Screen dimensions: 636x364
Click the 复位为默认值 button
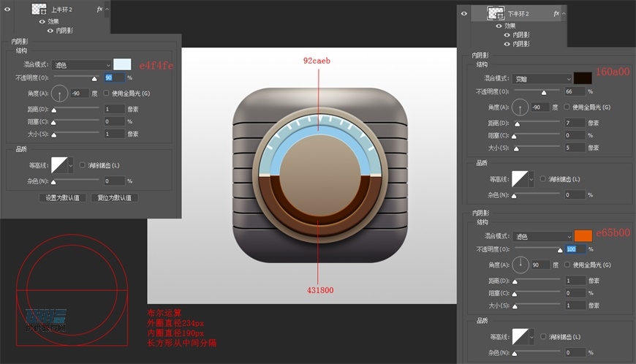click(x=113, y=197)
